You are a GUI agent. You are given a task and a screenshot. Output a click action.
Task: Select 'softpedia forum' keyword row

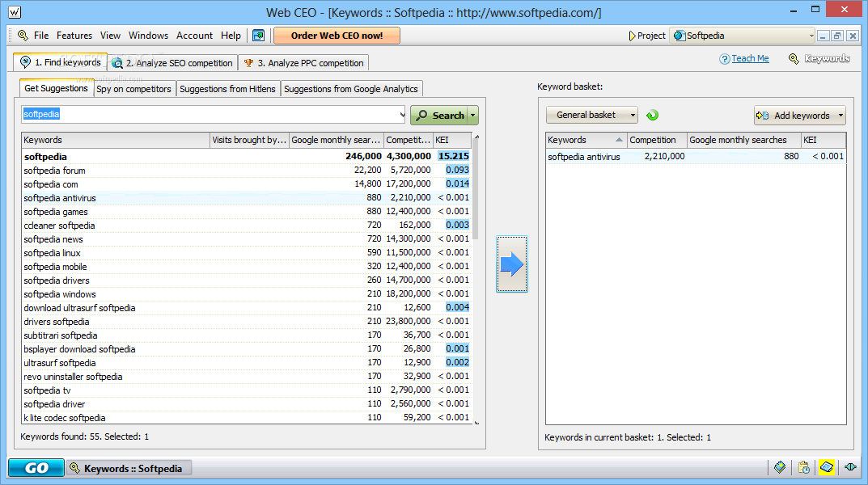pyautogui.click(x=247, y=171)
